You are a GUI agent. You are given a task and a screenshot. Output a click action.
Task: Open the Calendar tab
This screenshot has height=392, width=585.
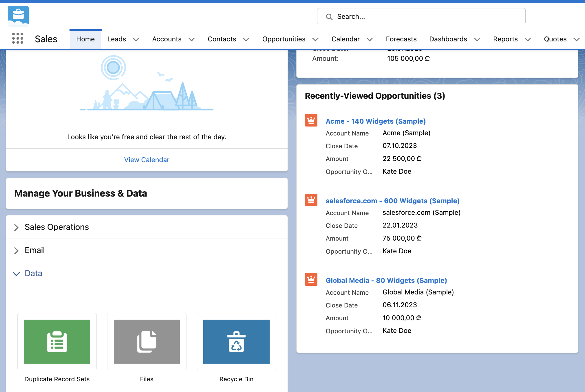tap(345, 39)
